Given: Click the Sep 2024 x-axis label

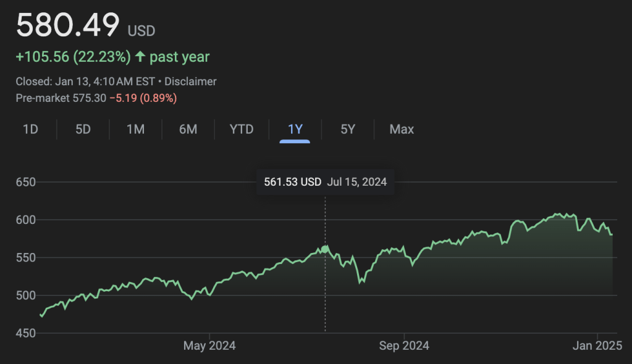Looking at the screenshot, I should [403, 345].
